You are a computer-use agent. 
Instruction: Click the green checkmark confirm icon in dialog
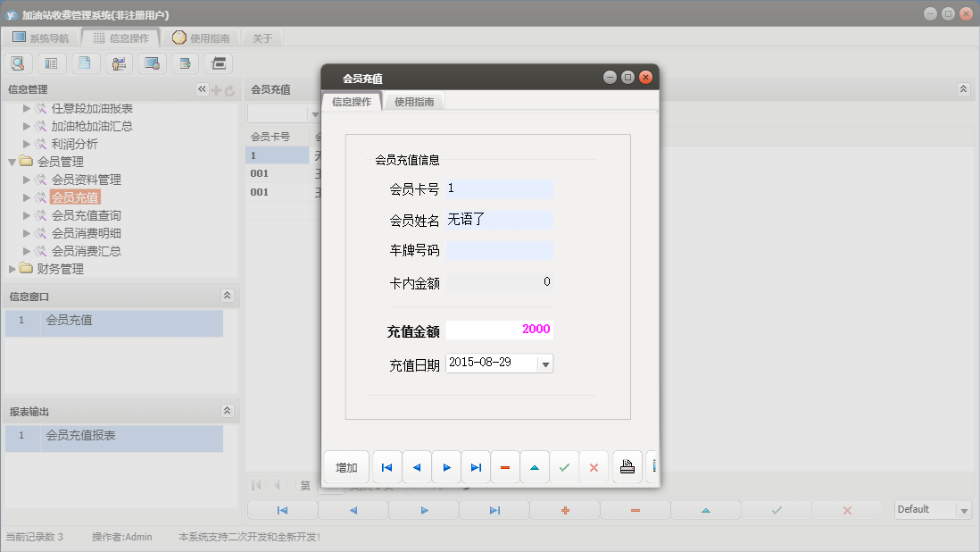(x=565, y=466)
